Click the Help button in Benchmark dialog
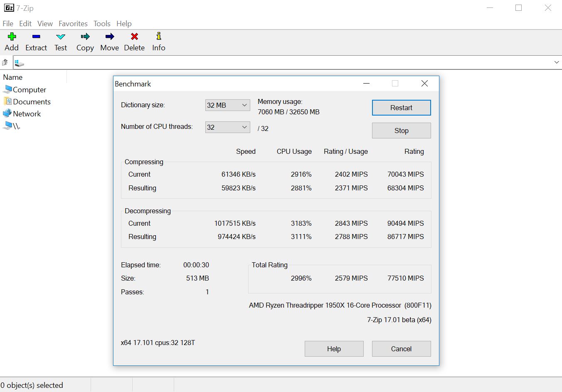 (x=334, y=349)
